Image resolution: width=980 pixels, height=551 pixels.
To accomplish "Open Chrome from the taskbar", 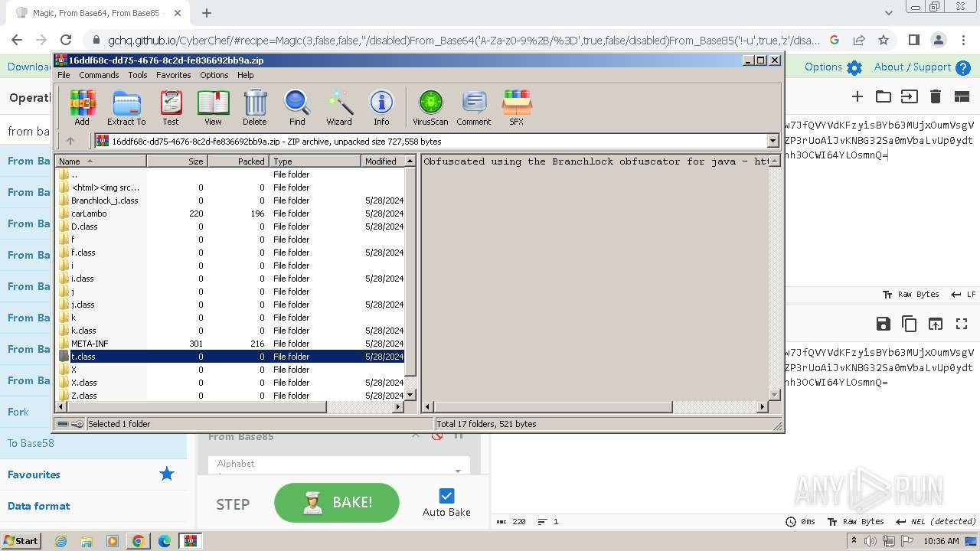I will tap(138, 541).
